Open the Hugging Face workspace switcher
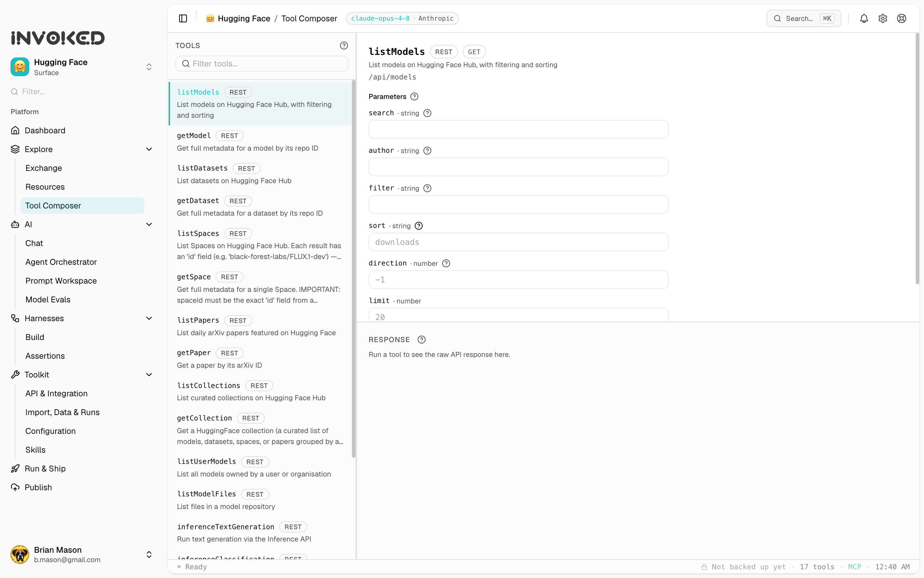924x578 pixels. click(x=149, y=67)
